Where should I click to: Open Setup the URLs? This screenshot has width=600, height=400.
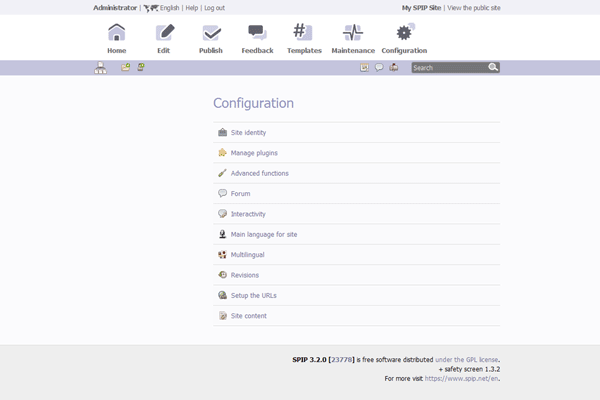pos(253,295)
